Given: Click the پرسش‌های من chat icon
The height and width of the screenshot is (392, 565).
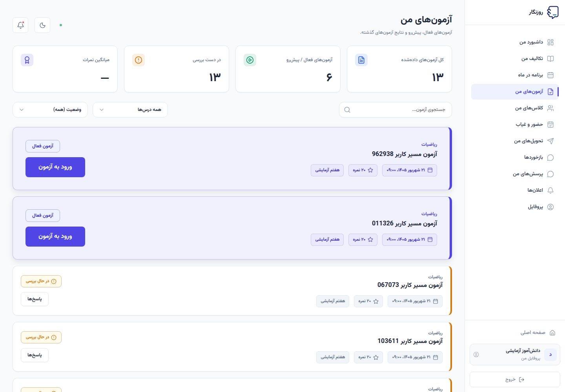Looking at the screenshot, I should point(550,174).
